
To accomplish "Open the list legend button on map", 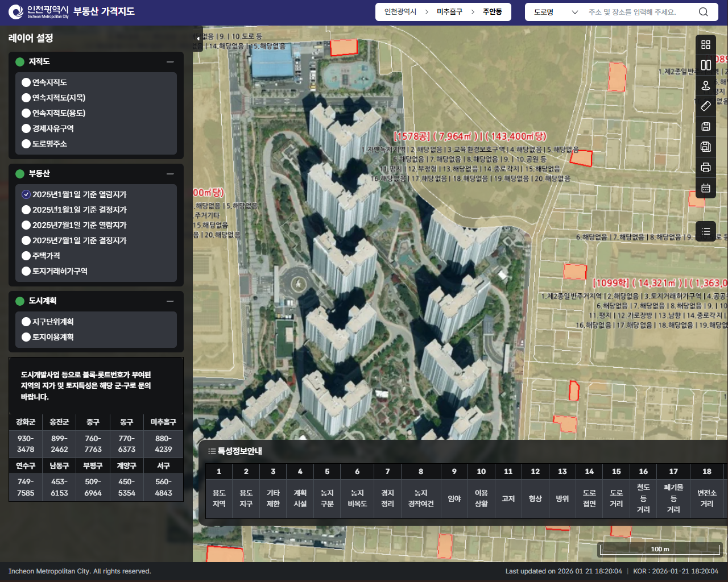I will tap(706, 231).
